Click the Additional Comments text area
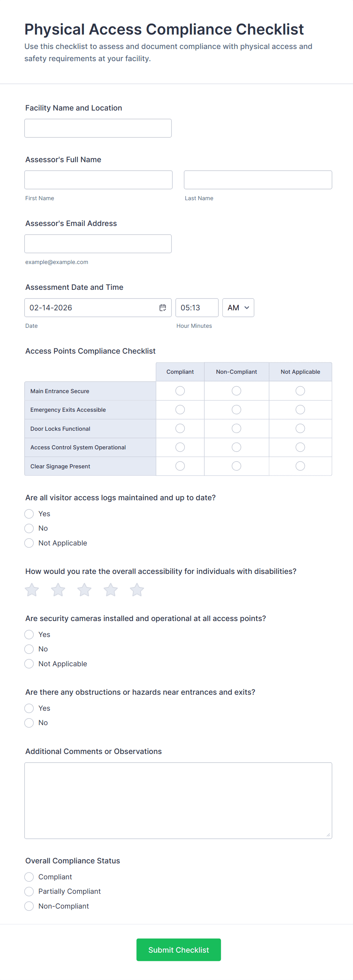The image size is (353, 980). pyautogui.click(x=178, y=800)
